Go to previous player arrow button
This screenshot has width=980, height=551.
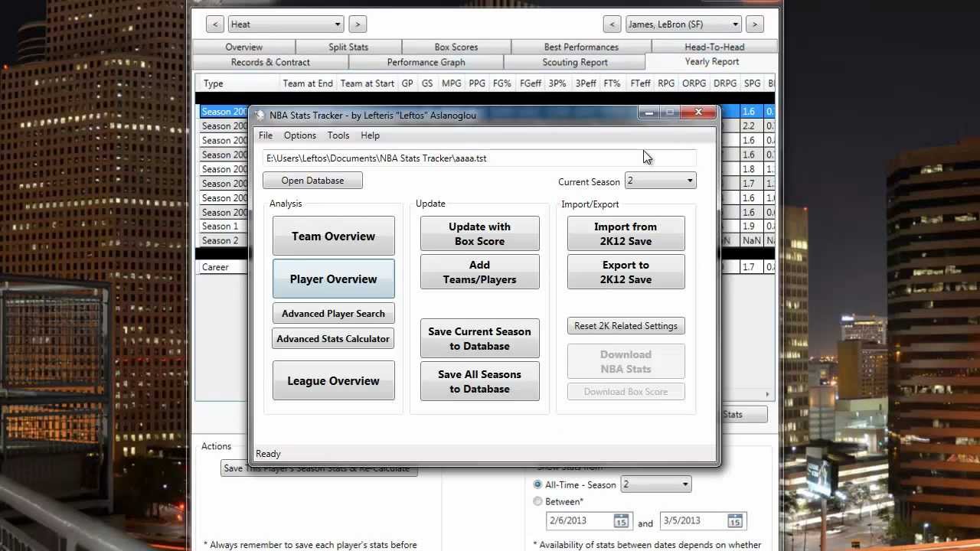[x=612, y=24]
